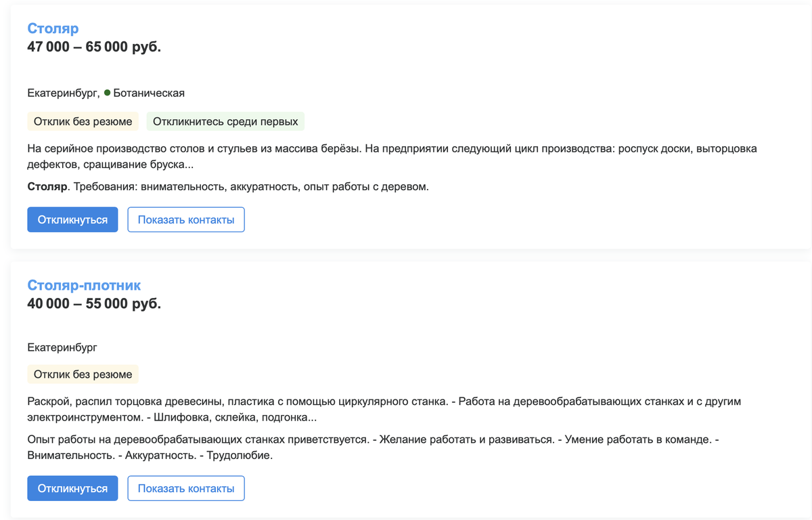This screenshot has height=520, width=812.
Task: Click "Отклик без резюме" tag on second vacancy
Action: [83, 374]
